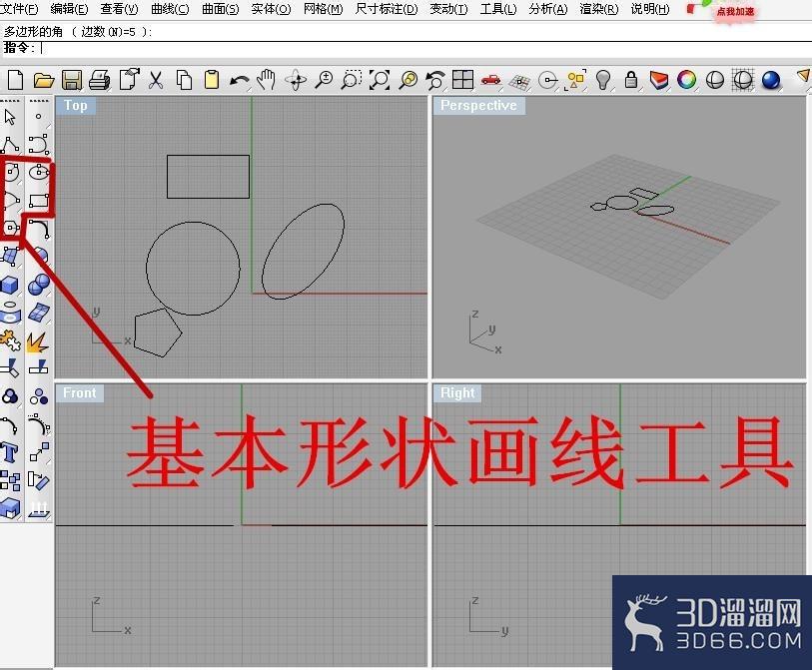Copy using the two-pages icon
812x670 pixels.
tap(184, 80)
